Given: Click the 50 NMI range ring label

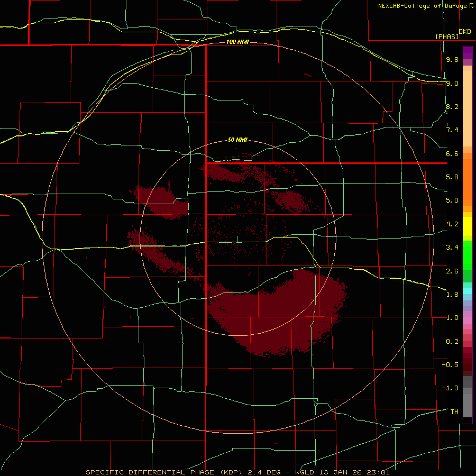Looking at the screenshot, I should (x=237, y=140).
